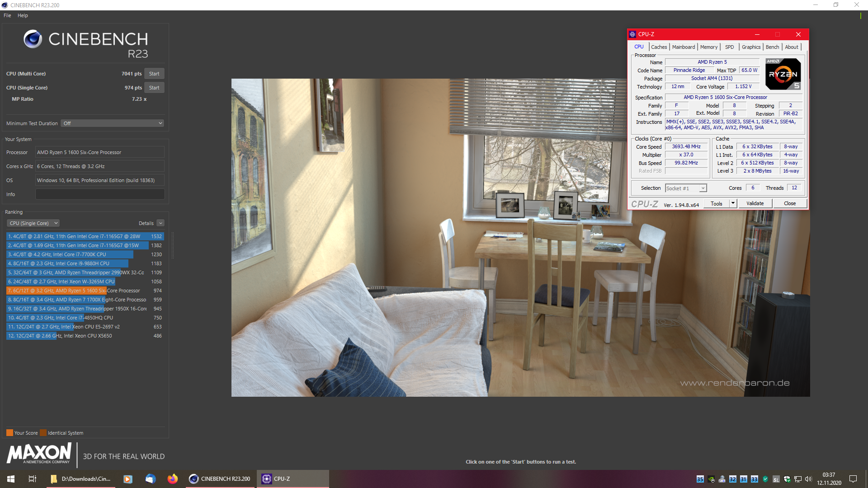Open the Action Center notifications icon

[x=853, y=479]
